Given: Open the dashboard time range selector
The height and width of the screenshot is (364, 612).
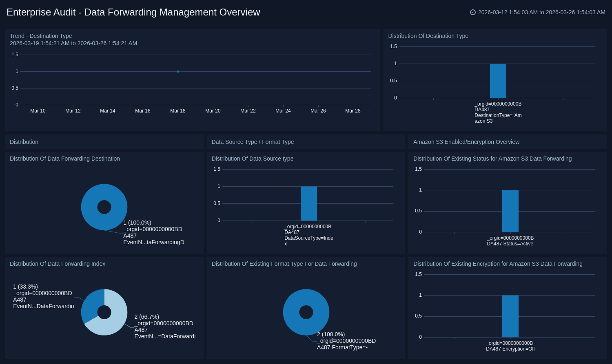Looking at the screenshot, I should tap(541, 12).
